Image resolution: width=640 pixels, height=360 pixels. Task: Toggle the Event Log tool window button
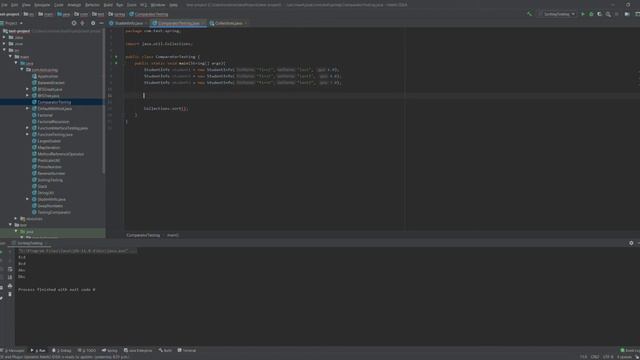(630, 350)
